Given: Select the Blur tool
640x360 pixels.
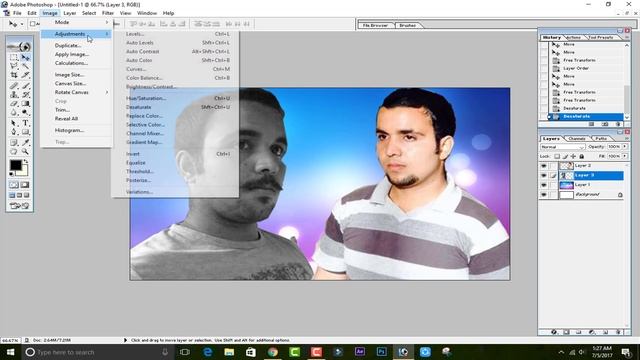Looking at the screenshot, I should [x=14, y=112].
